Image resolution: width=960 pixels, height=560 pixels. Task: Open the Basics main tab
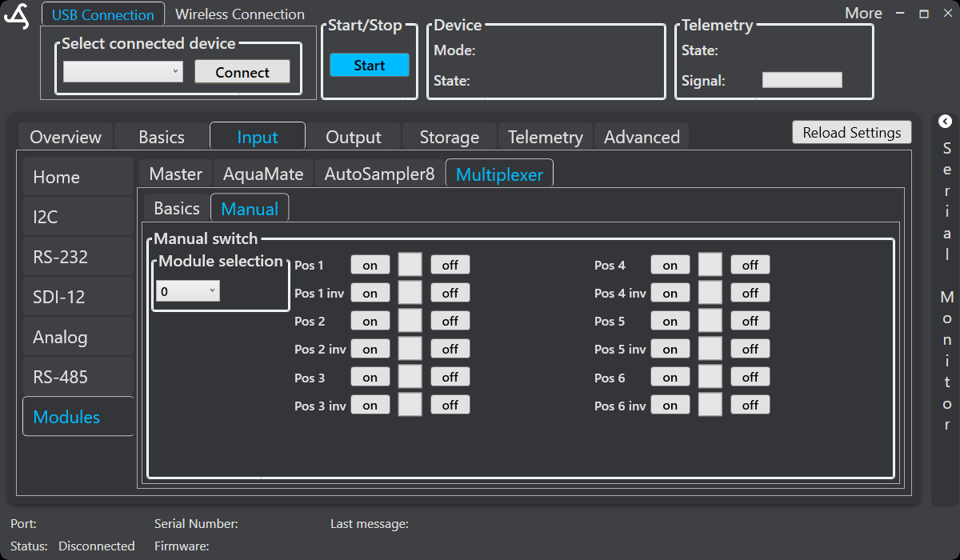coord(162,137)
